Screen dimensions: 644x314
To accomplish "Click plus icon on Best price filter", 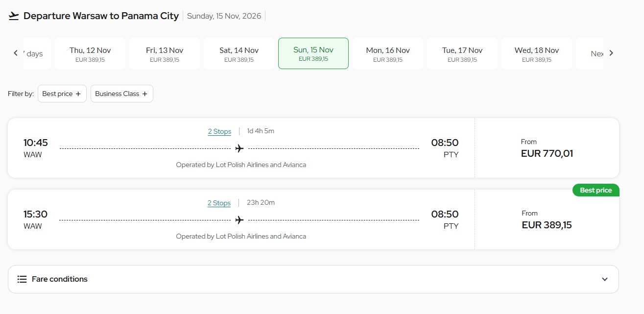I will point(78,94).
